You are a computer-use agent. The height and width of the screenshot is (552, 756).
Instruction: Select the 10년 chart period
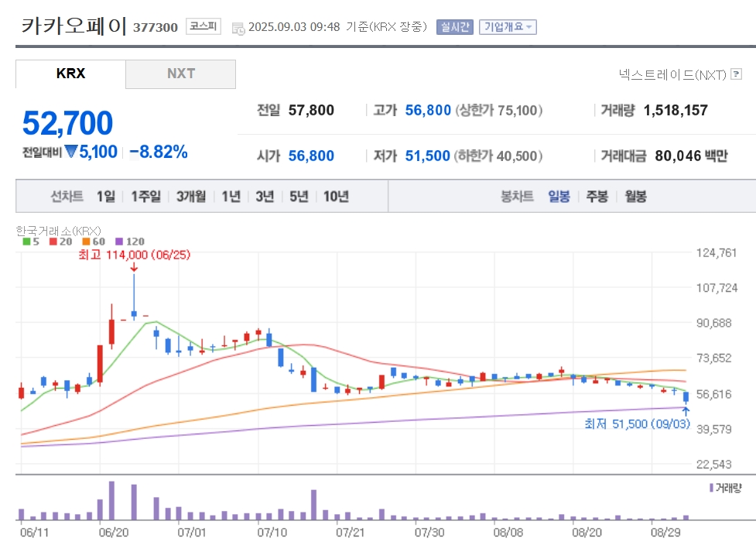pos(336,197)
